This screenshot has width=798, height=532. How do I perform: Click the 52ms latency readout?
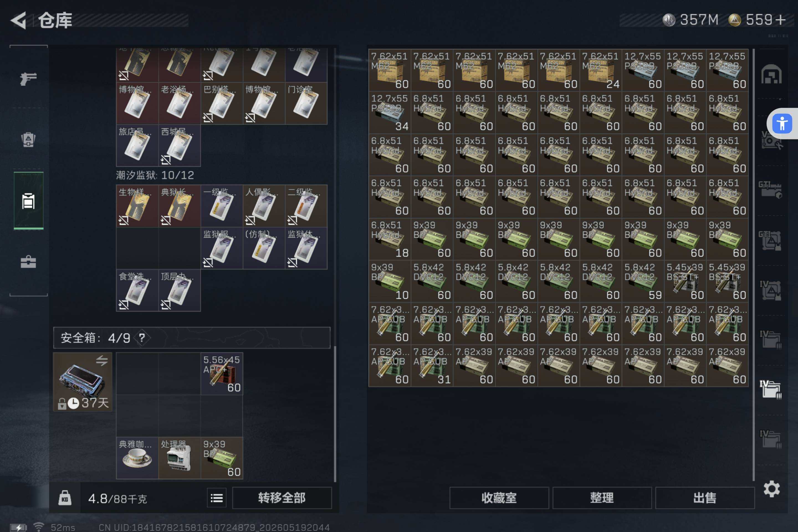(63, 527)
